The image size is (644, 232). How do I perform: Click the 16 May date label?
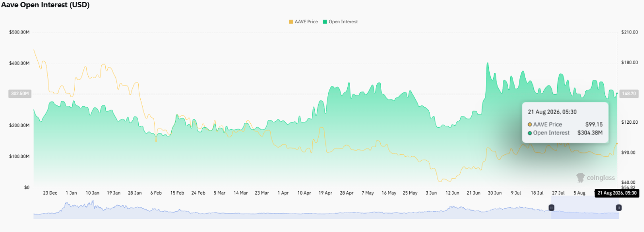pyautogui.click(x=389, y=193)
